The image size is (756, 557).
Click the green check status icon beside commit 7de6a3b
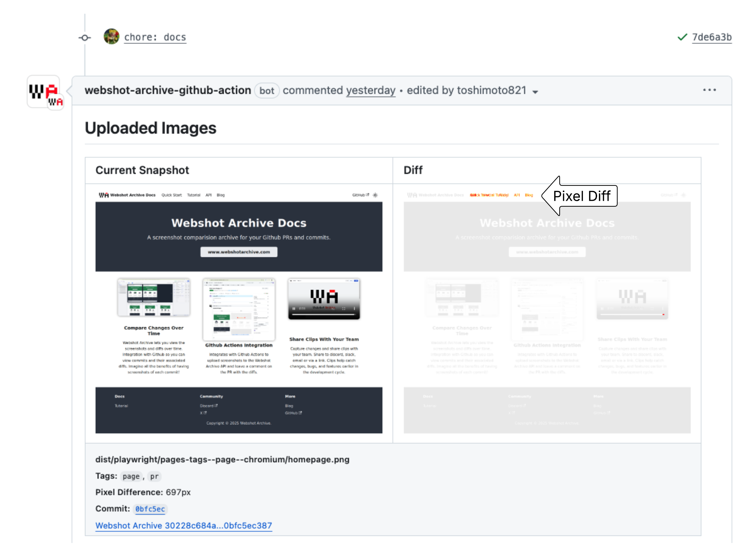[682, 37]
